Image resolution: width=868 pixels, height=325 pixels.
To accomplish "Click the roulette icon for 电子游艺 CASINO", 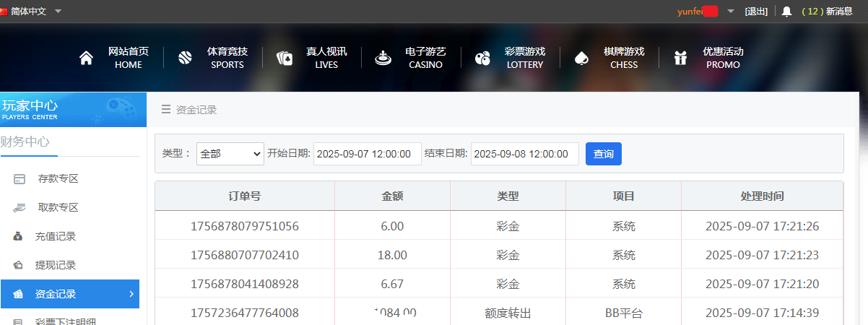I will pos(383,58).
